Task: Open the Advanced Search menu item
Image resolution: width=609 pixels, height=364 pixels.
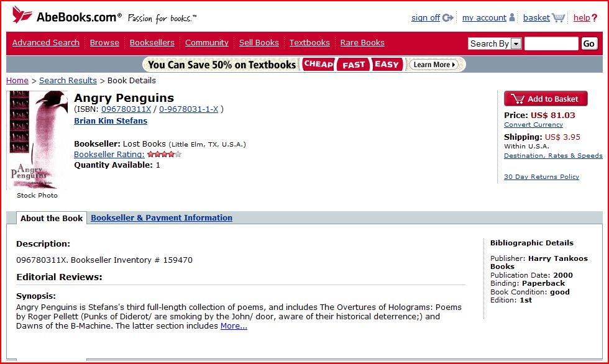Action: [46, 43]
